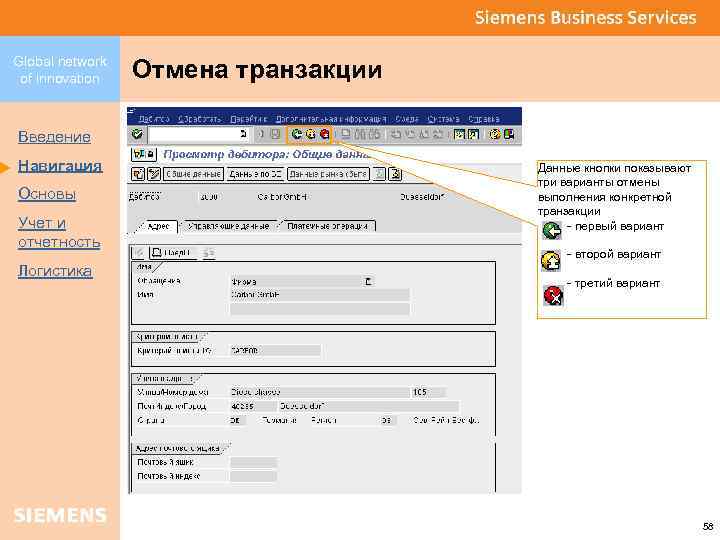
Task: Click the empty second name field
Action: point(320,309)
